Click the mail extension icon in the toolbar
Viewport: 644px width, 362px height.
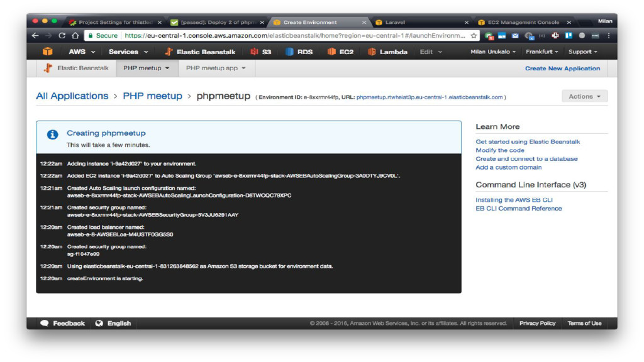515,36
